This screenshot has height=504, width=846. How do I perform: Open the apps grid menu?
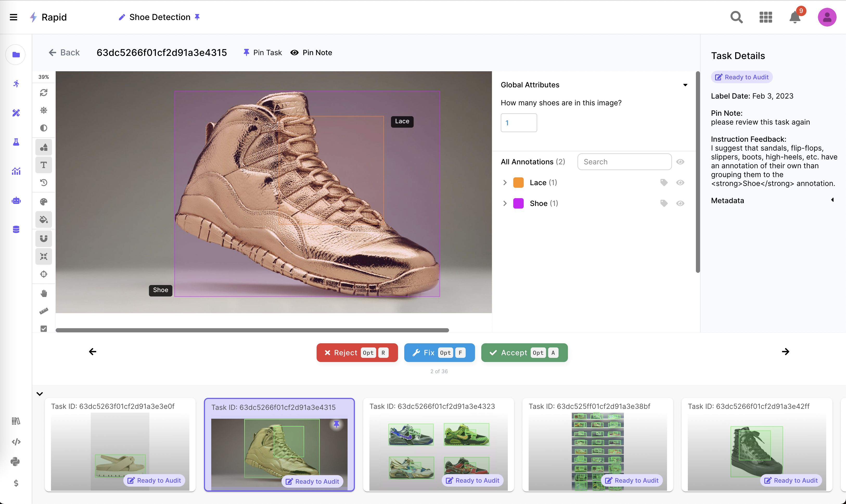point(766,17)
